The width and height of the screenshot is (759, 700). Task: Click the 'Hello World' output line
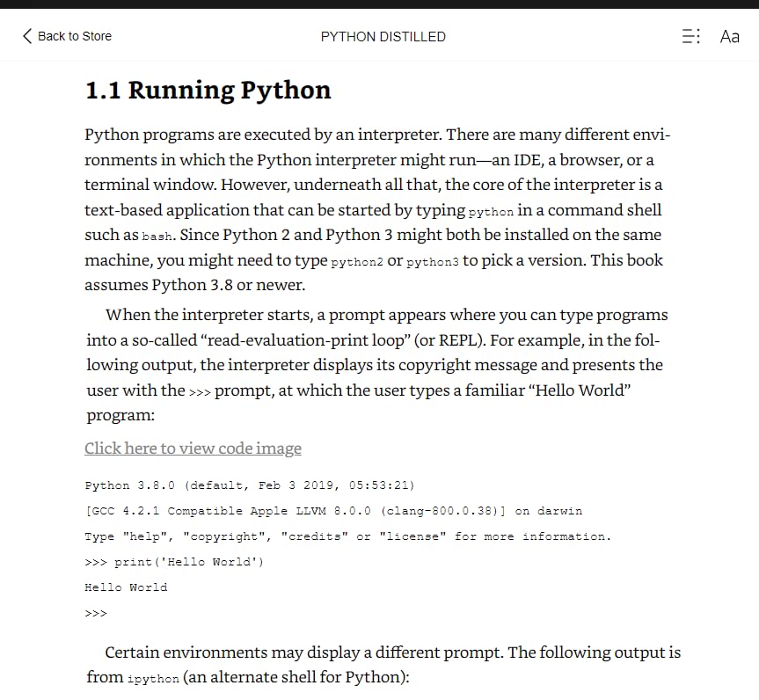pyautogui.click(x=126, y=587)
